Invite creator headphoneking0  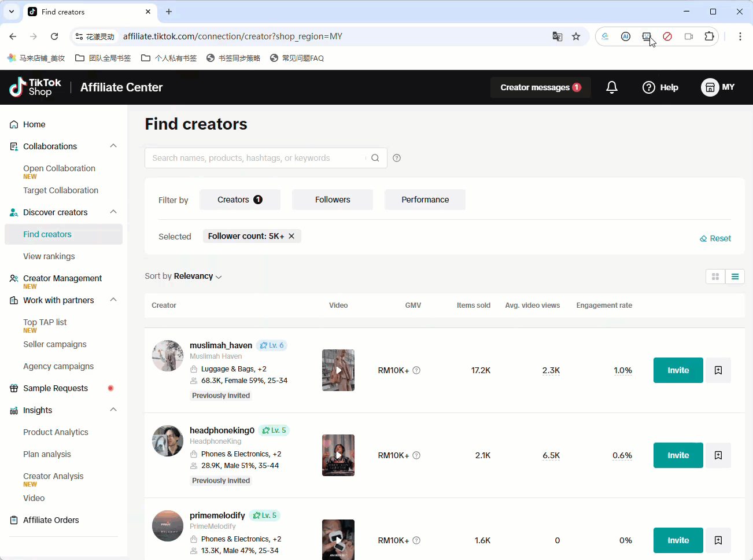tap(678, 455)
